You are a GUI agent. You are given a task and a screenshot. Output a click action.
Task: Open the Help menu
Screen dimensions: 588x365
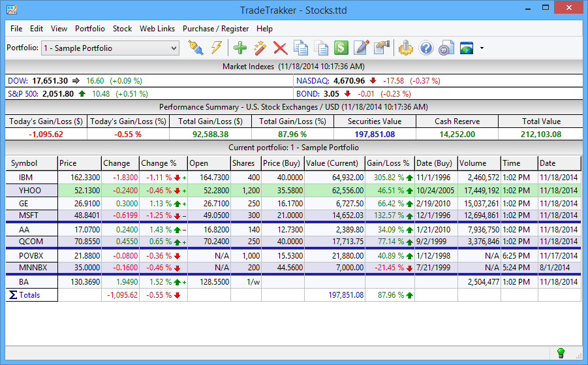point(264,29)
